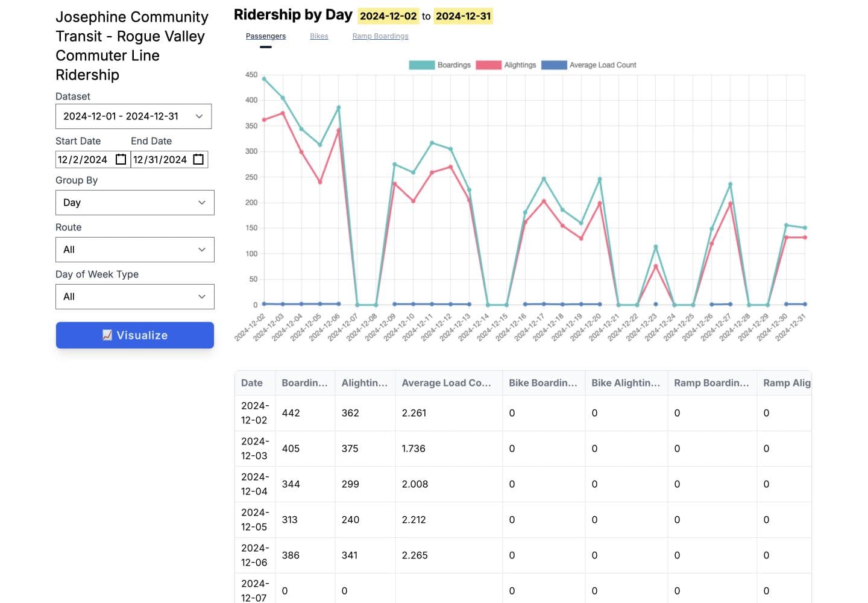
Task: Open the Dataset dropdown
Action: pos(134,116)
